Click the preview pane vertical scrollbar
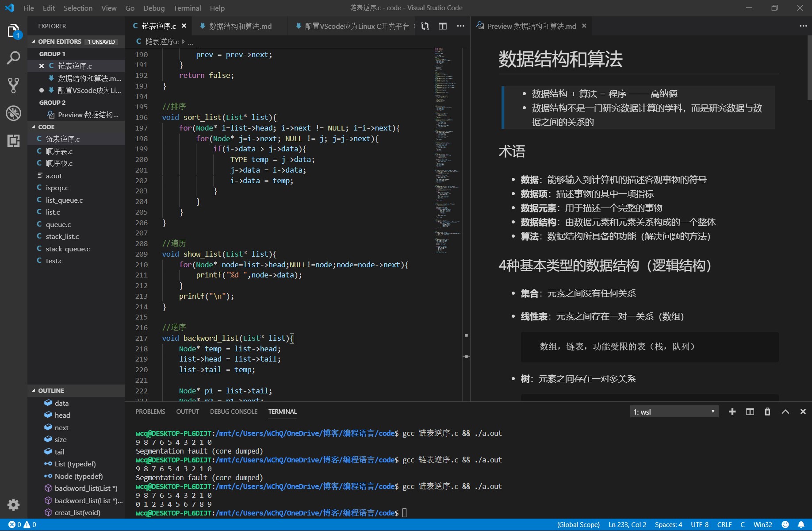Viewport: 812px width, 531px height. pos(809,68)
